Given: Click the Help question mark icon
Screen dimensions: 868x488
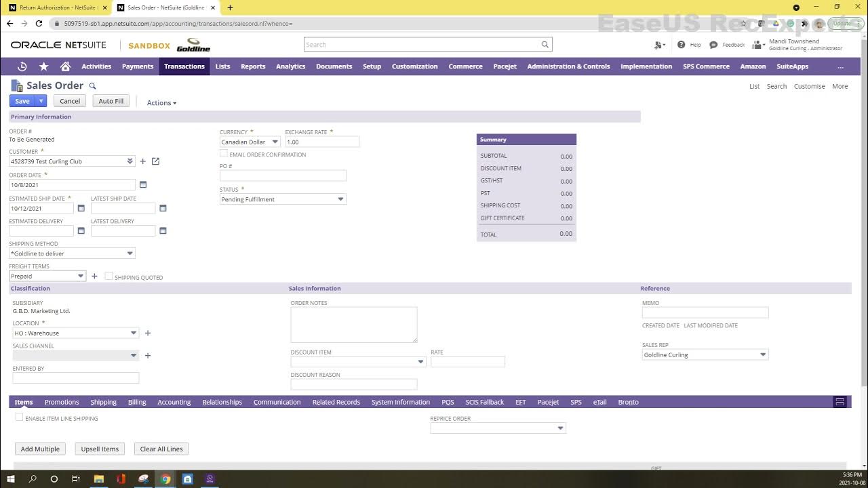Looking at the screenshot, I should pyautogui.click(x=681, y=45).
